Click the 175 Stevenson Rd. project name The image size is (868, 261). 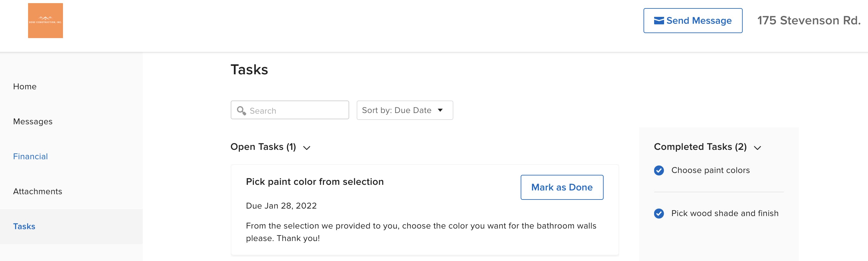808,21
